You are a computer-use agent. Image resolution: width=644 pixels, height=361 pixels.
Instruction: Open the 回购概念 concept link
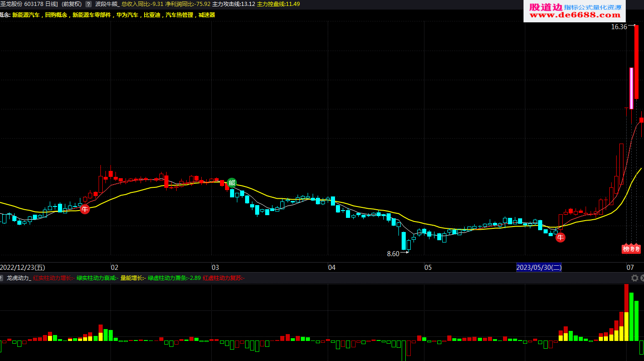click(x=56, y=15)
